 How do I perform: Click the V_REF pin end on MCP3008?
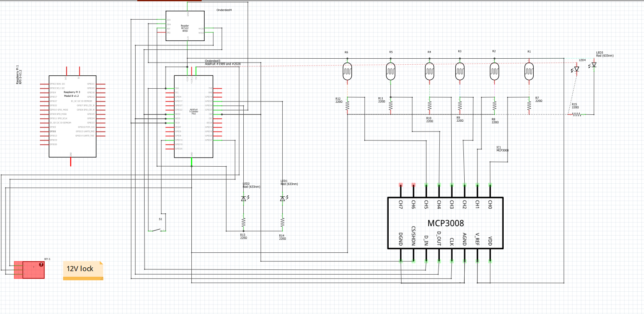click(x=477, y=261)
